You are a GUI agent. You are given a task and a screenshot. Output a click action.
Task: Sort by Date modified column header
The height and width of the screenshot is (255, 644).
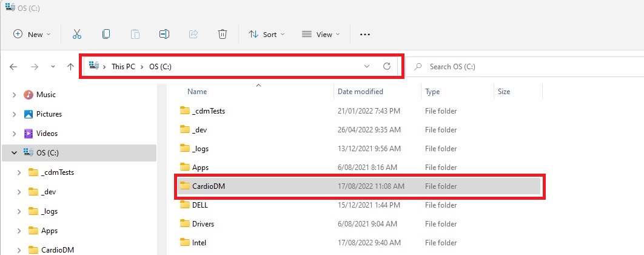pos(360,92)
